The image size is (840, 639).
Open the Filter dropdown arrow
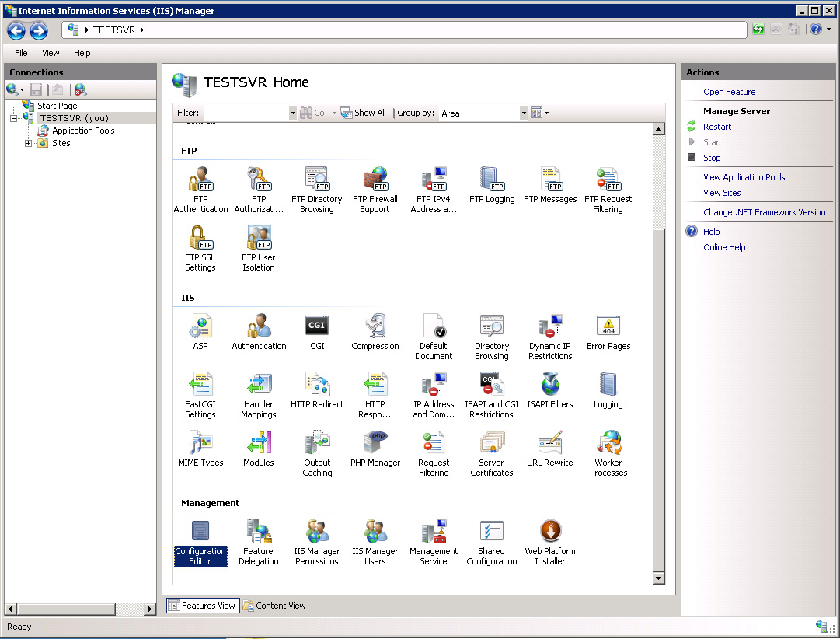[292, 113]
